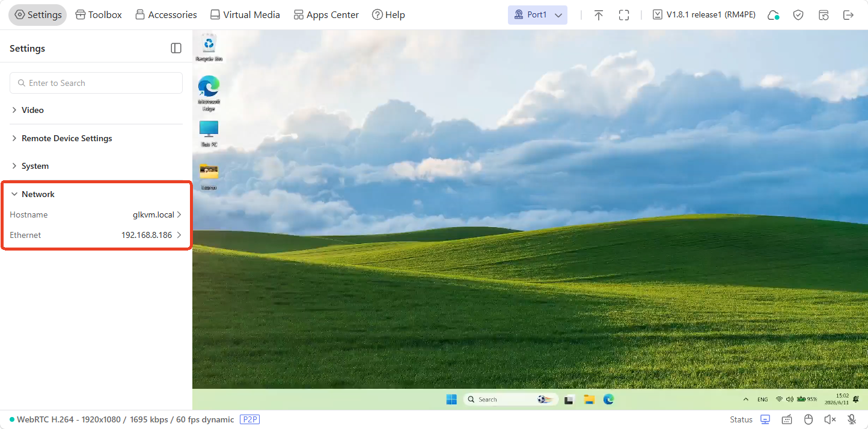Image resolution: width=868 pixels, height=429 pixels.
Task: Click the remote taskbar volume icon
Action: (790, 400)
